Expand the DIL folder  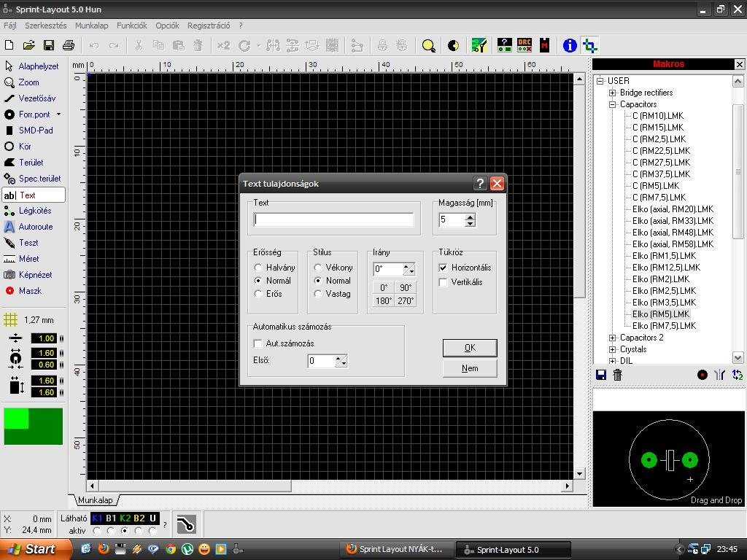tap(613, 361)
